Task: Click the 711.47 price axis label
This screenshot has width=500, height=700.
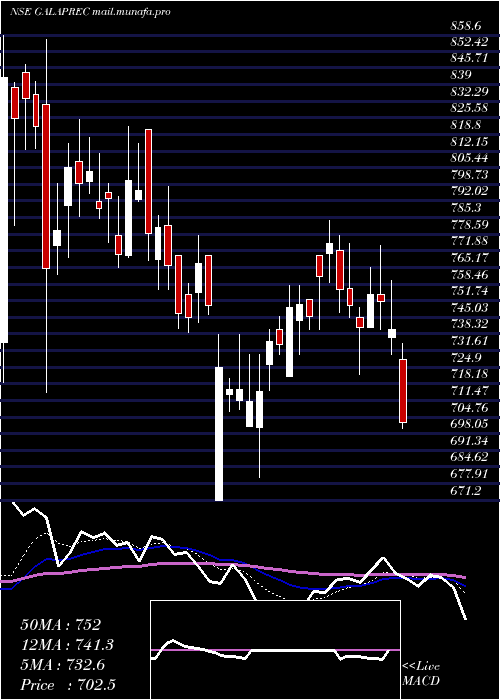Action: [470, 392]
